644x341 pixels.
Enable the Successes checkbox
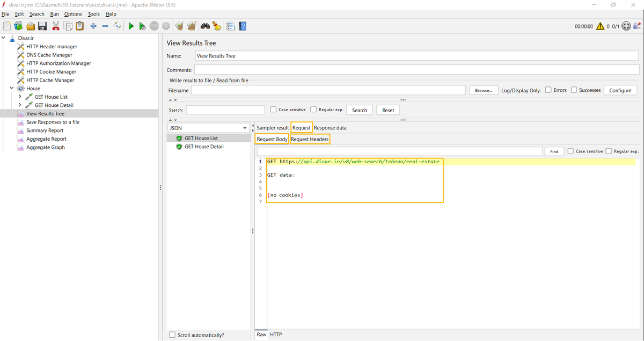[x=574, y=90]
